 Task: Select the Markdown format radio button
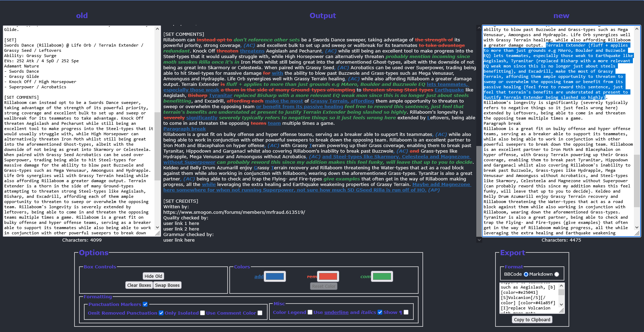(x=557, y=274)
